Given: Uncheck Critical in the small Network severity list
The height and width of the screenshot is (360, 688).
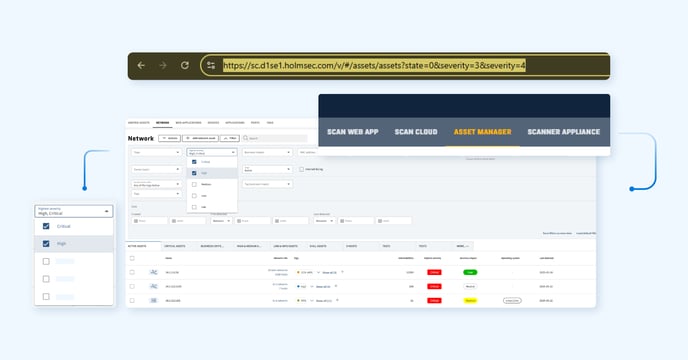Looking at the screenshot, I should tap(194, 162).
